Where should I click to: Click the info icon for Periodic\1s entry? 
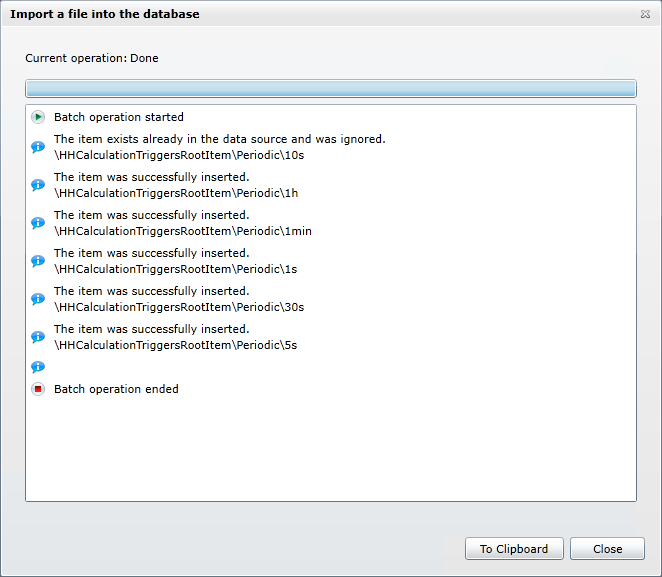coord(38,261)
